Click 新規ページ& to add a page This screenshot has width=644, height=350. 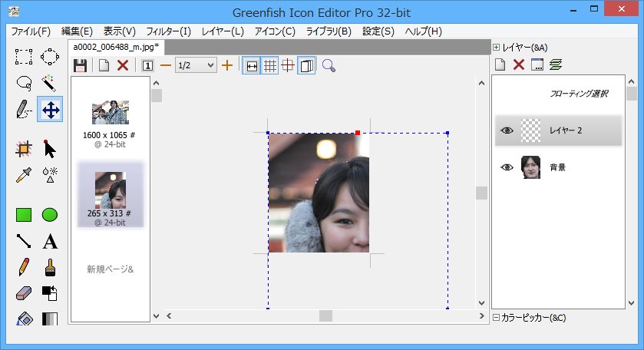pos(110,269)
